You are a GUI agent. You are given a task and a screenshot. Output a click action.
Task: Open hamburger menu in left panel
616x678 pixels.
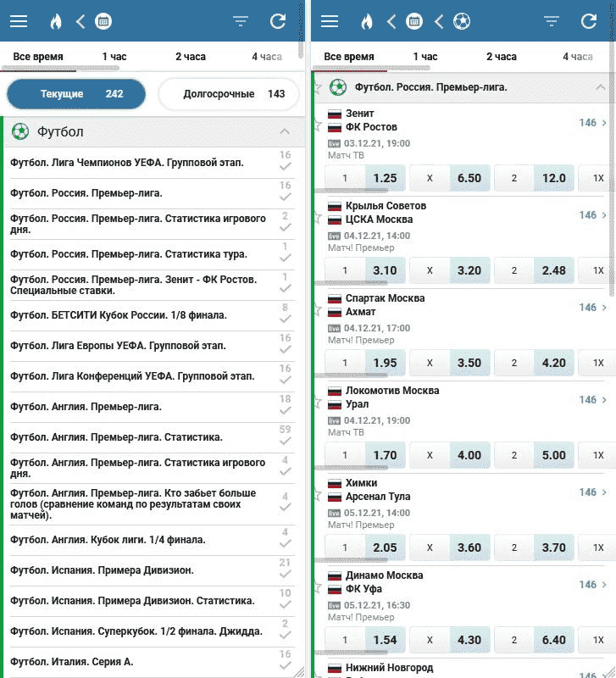[19, 21]
